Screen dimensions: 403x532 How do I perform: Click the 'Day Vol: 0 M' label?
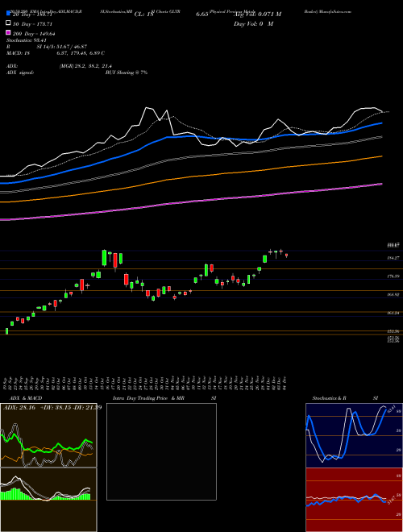tap(253, 24)
